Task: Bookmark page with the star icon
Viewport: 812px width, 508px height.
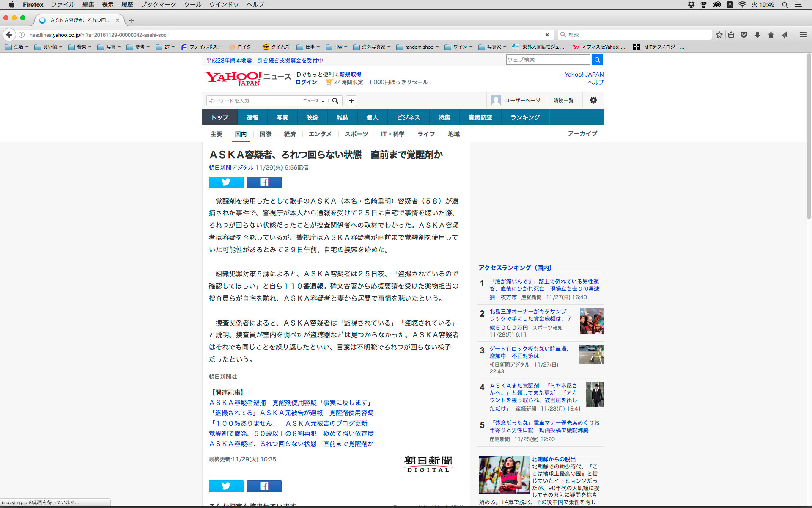Action: point(719,35)
